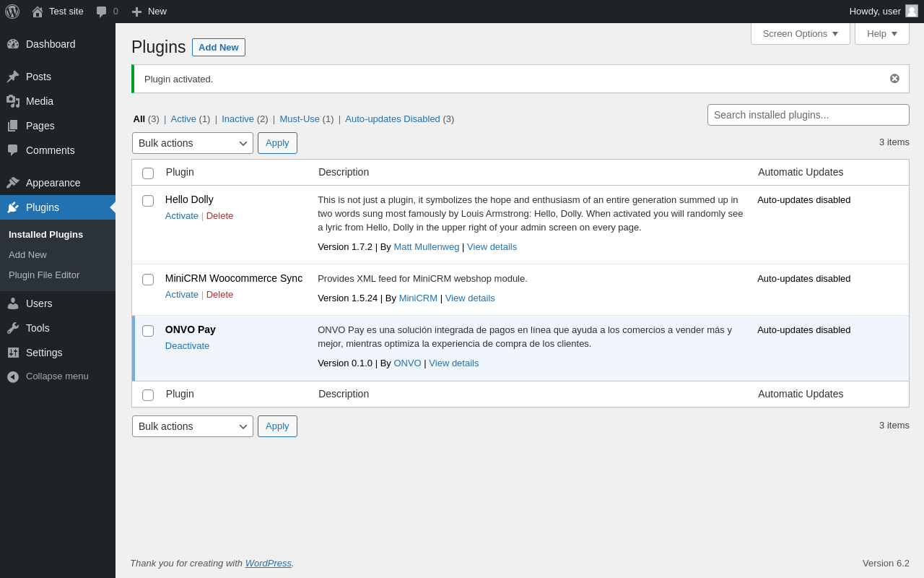Screen dimensions: 924x578
Task: Deactivate the ONVO Pay plugin
Action: (187, 346)
